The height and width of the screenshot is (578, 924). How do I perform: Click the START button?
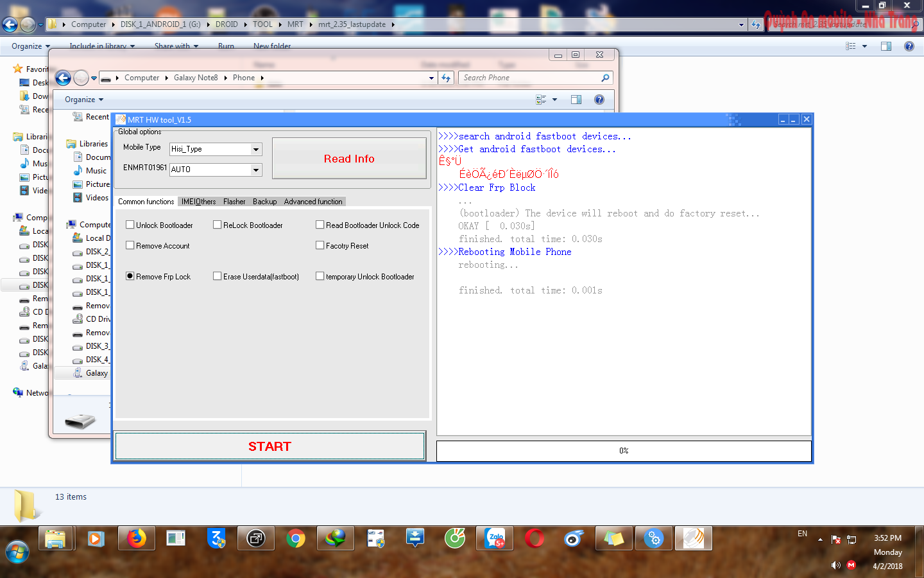(269, 446)
